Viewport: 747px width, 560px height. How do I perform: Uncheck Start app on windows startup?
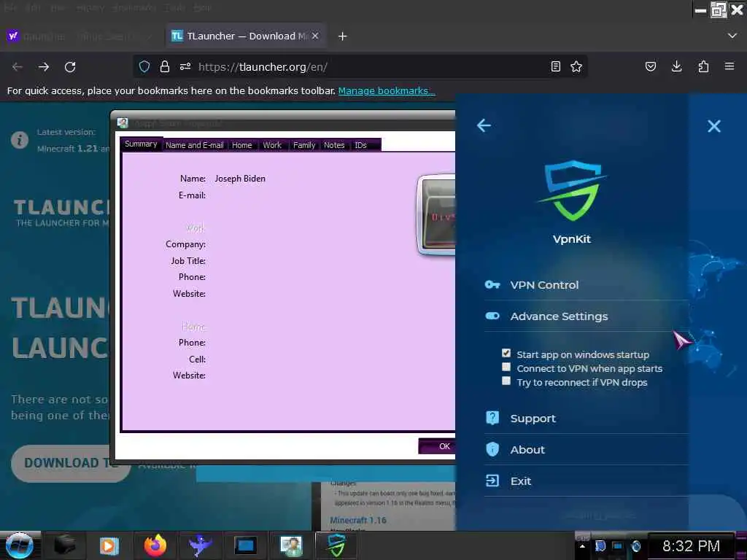[x=506, y=354]
